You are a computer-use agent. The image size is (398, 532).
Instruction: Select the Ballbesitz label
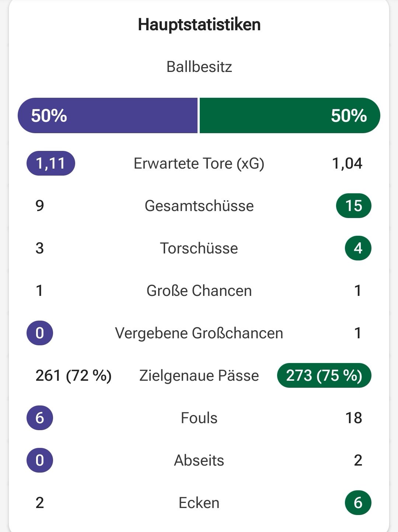199,67
